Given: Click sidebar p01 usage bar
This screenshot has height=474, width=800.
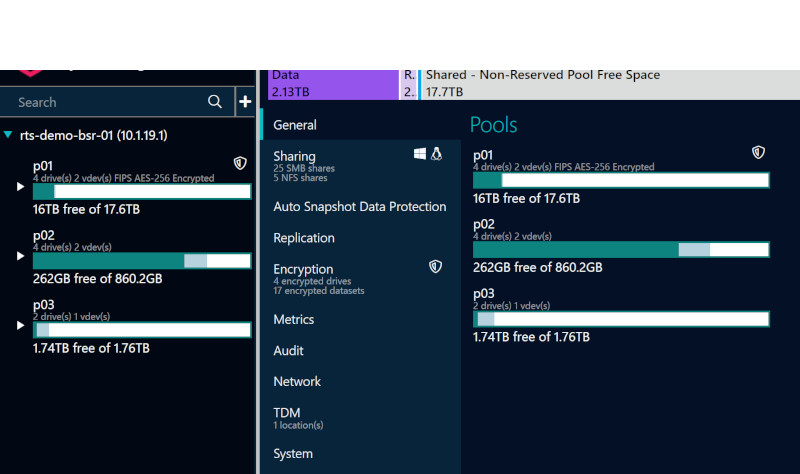Looking at the screenshot, I should 142,191.
